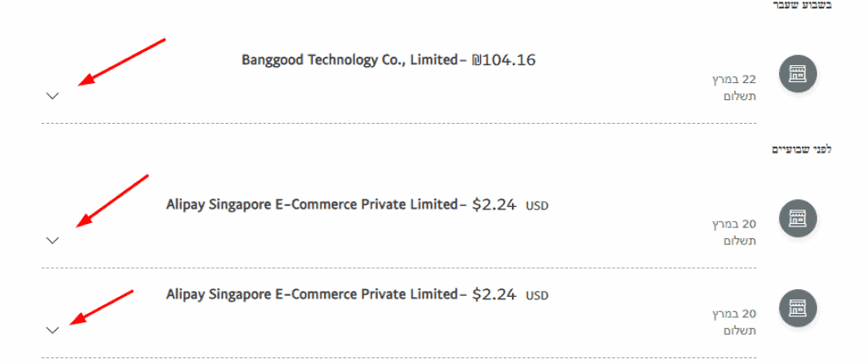Open the first Alipay Singapore E-Commerce name
This screenshot has width=868, height=363.
coord(311,204)
